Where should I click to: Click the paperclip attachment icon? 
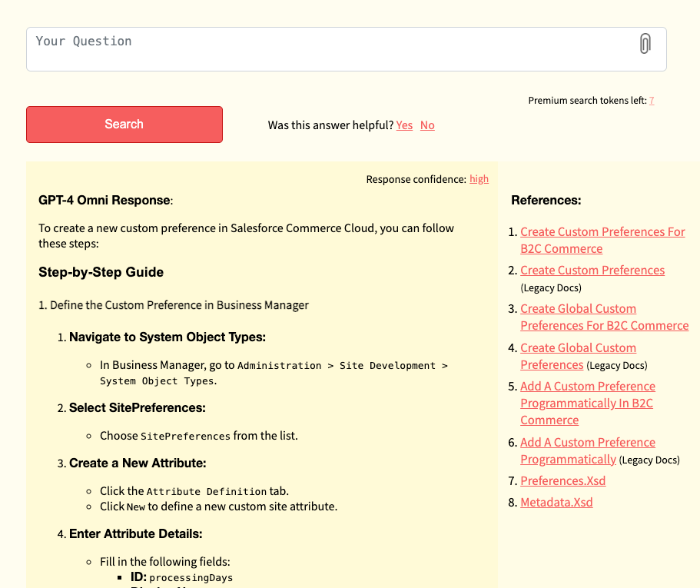pyautogui.click(x=645, y=44)
